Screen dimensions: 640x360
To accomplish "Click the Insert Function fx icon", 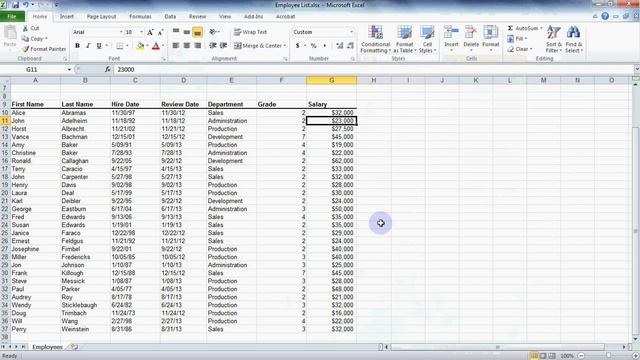I will (107, 69).
